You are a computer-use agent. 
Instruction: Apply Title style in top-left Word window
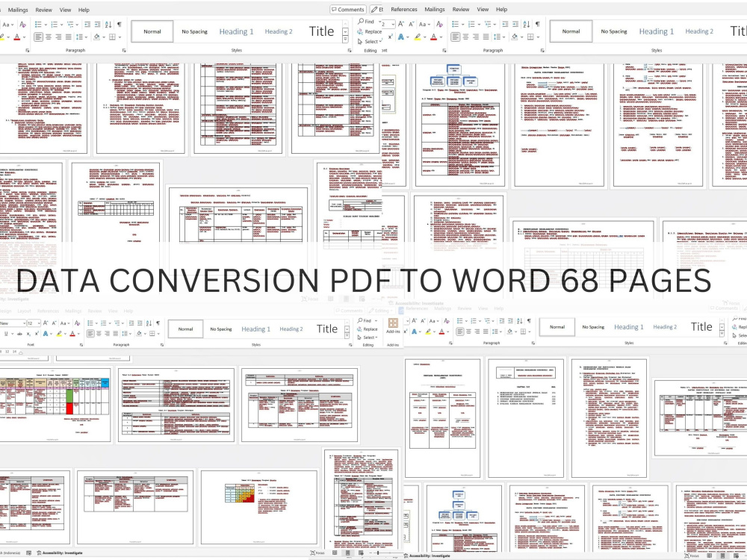pyautogui.click(x=321, y=31)
